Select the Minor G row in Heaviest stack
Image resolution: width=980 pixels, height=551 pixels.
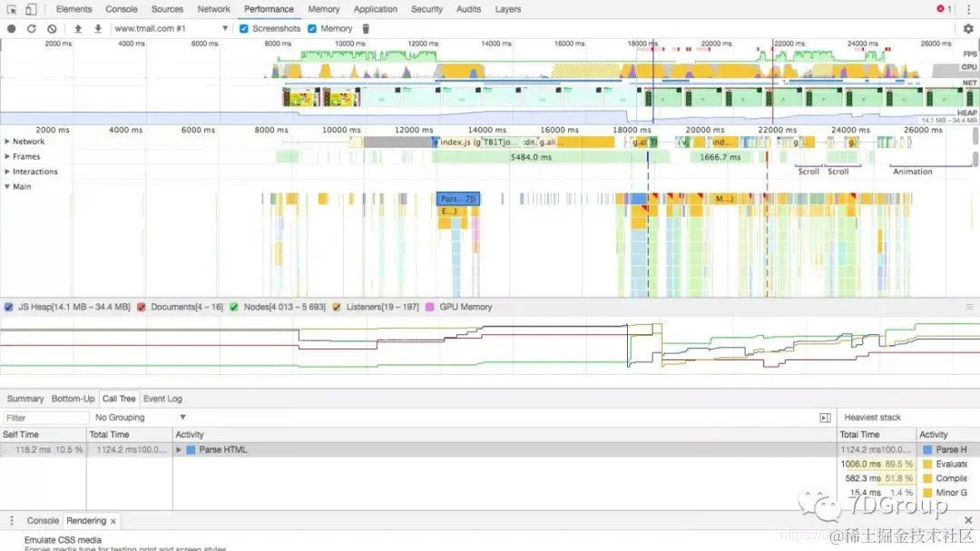click(x=908, y=493)
